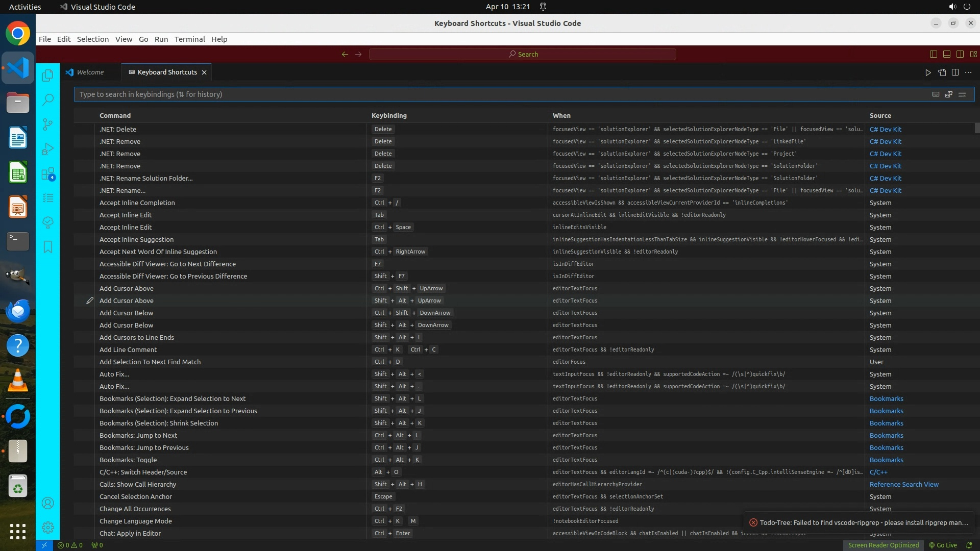Toggle the bottom panel layout button
Screen dimensions: 980x551
pos(947,54)
